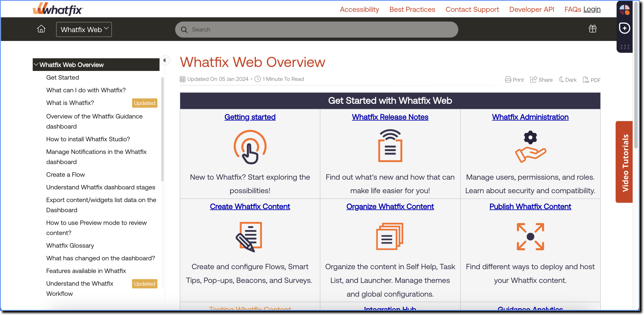Open Contact Support in the top menu
The width and height of the screenshot is (644, 315).
pos(472,9)
